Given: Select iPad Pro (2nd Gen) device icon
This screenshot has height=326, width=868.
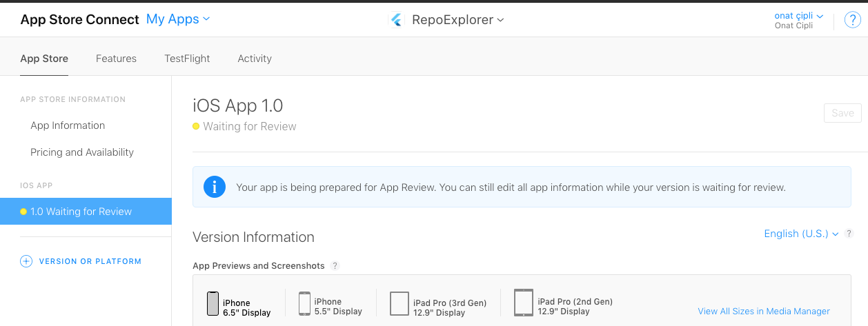Looking at the screenshot, I should point(524,303).
